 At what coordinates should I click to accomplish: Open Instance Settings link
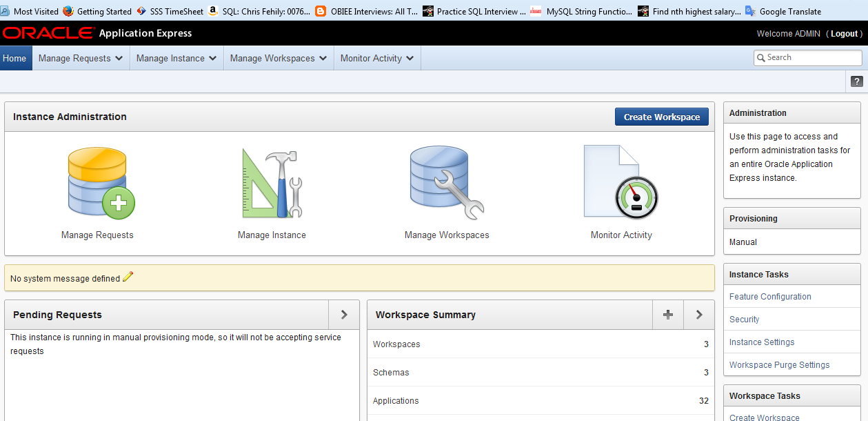pos(762,342)
